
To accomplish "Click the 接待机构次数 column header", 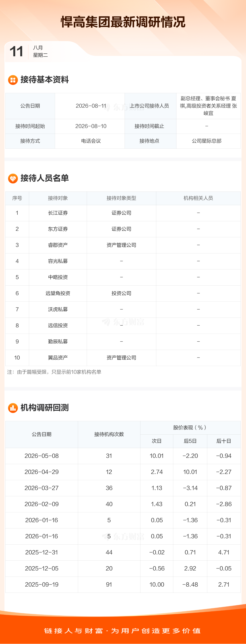I will pos(109,434).
